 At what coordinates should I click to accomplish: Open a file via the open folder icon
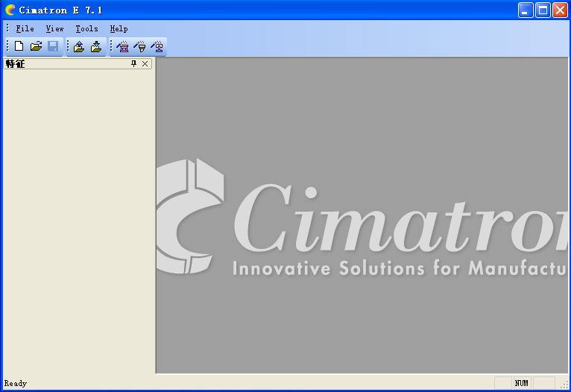36,46
